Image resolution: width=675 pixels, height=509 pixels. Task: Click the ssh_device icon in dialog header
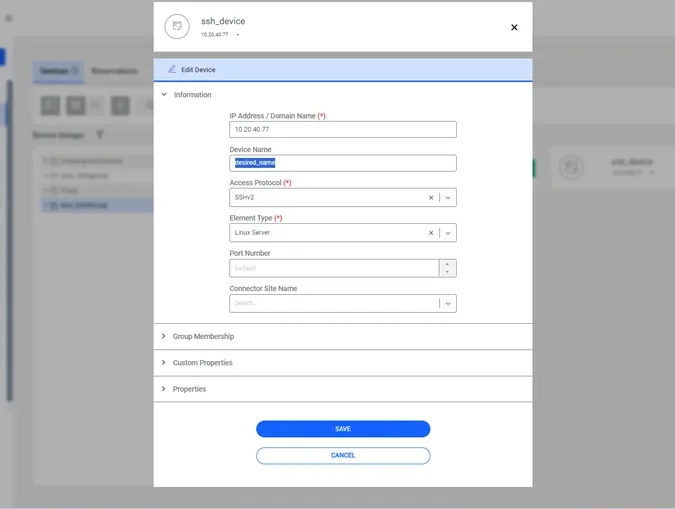[177, 26]
